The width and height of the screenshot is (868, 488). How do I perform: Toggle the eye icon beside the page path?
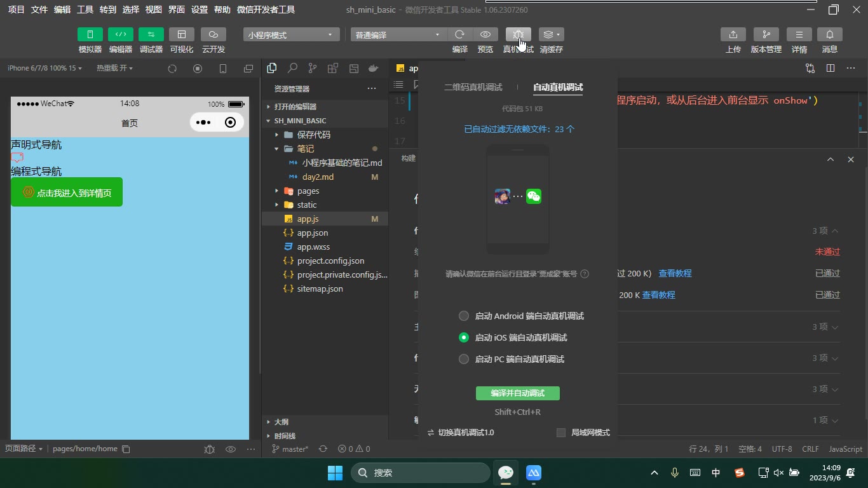(231, 449)
